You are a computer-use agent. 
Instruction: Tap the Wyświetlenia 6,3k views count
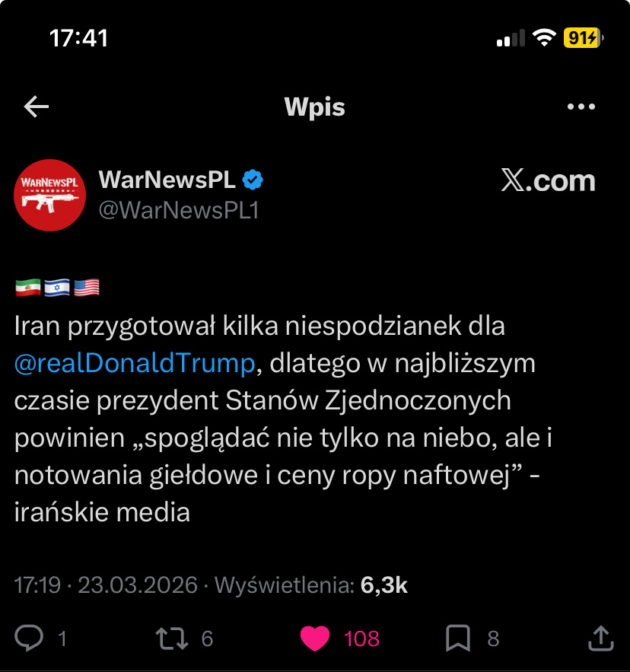point(310,585)
